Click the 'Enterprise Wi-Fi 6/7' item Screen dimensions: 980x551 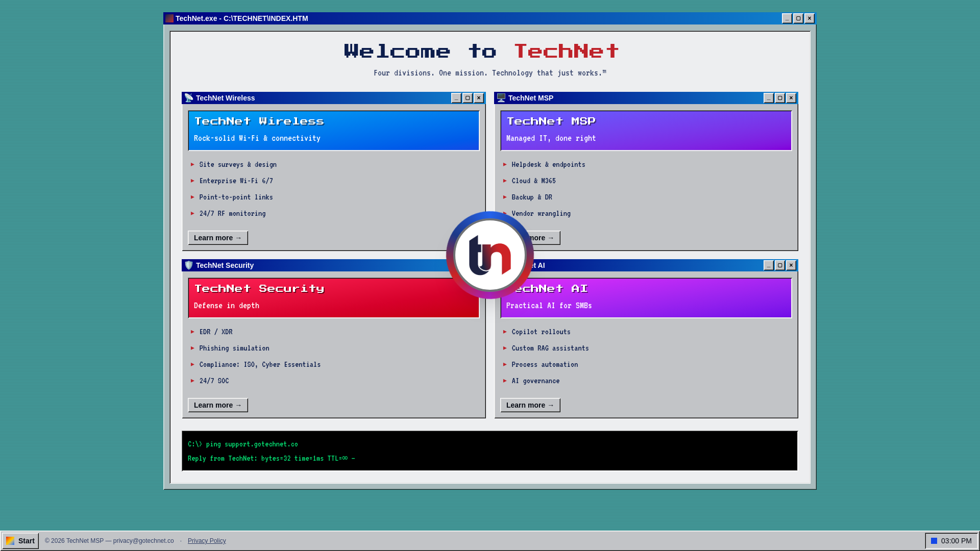236,181
